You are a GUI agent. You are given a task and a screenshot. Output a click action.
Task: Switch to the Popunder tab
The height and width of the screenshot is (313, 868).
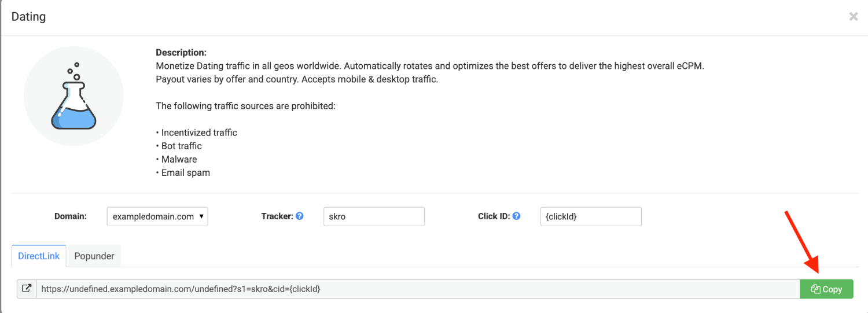click(94, 256)
